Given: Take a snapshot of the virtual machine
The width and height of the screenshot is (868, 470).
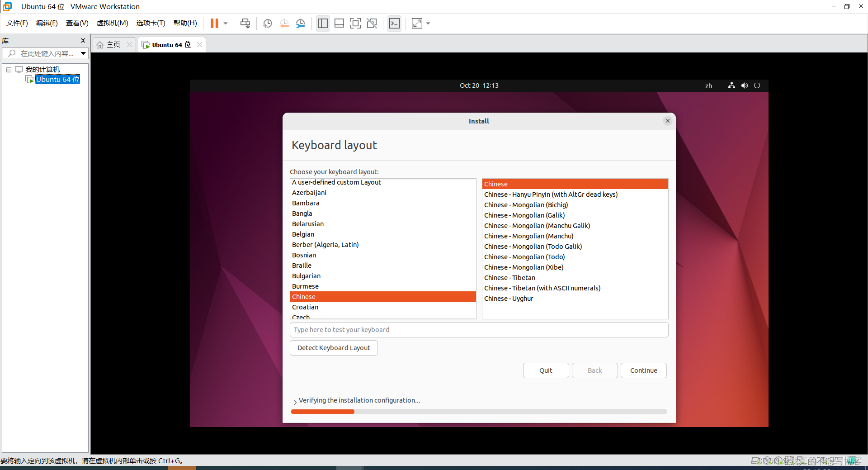Looking at the screenshot, I should tap(268, 24).
